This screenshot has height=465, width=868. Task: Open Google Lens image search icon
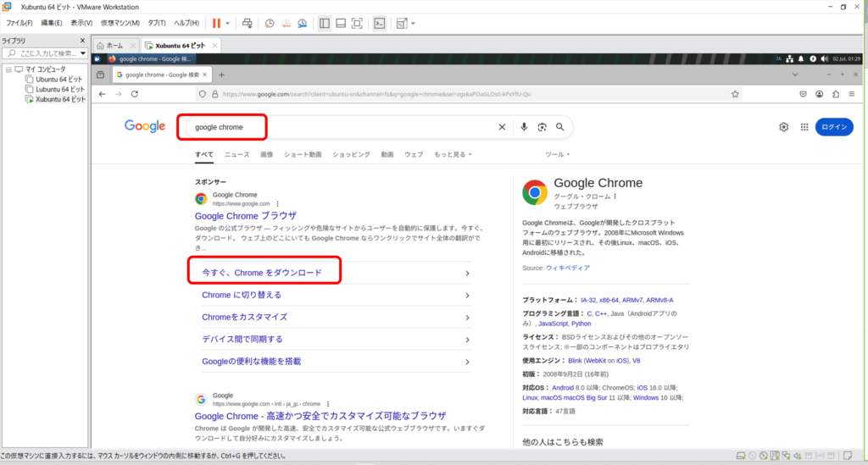coord(542,127)
